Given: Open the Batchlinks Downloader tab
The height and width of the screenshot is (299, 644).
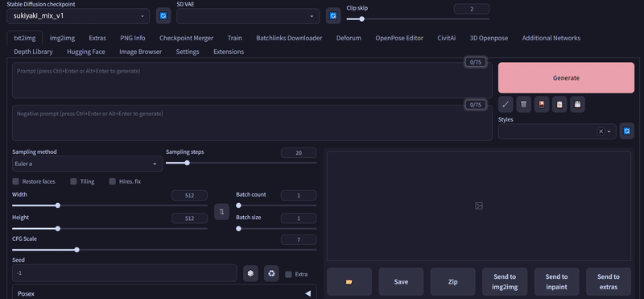Looking at the screenshot, I should (x=289, y=38).
